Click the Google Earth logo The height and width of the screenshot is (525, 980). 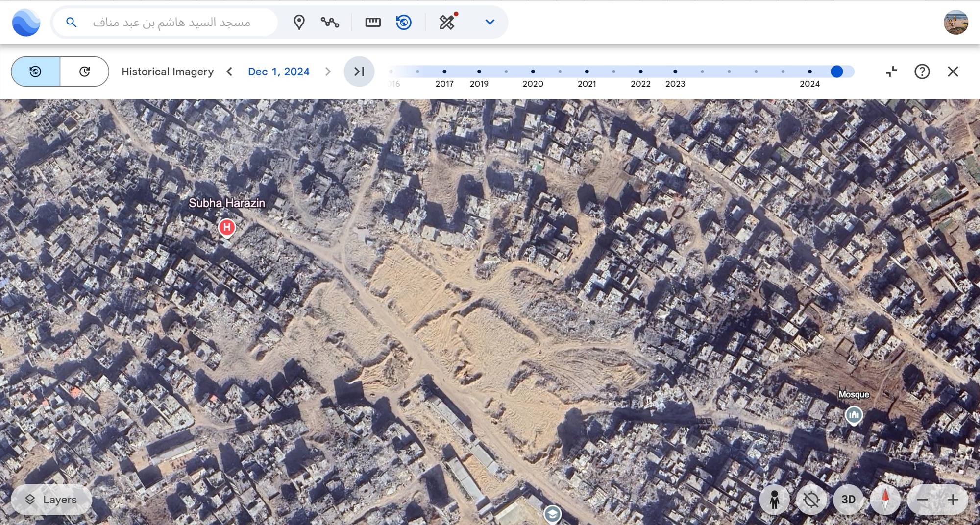click(26, 23)
